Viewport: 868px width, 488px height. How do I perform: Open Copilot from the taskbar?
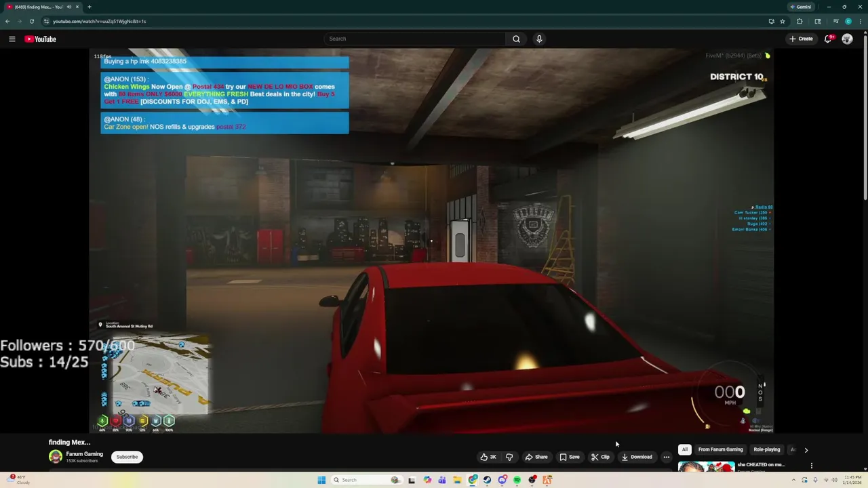tap(427, 480)
